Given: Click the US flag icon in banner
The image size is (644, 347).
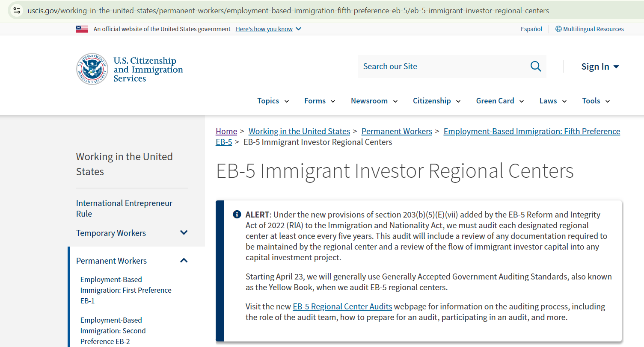Looking at the screenshot, I should (82, 29).
